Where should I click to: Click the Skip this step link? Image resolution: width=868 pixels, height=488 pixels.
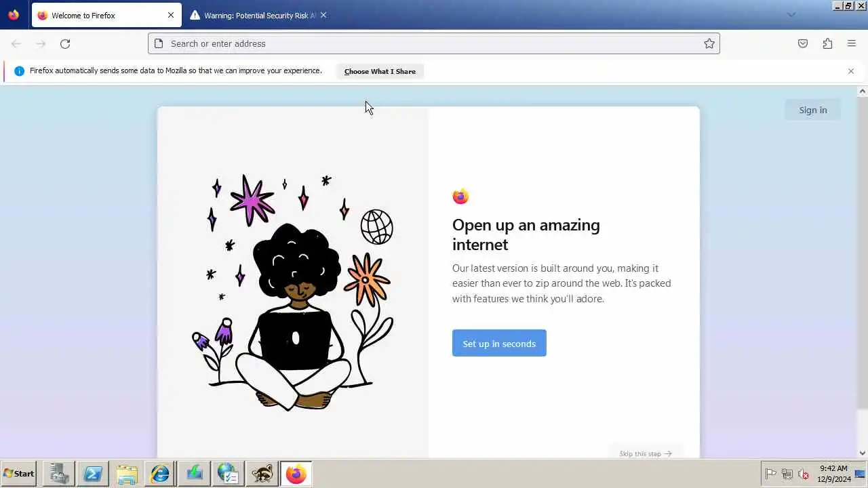645,453
